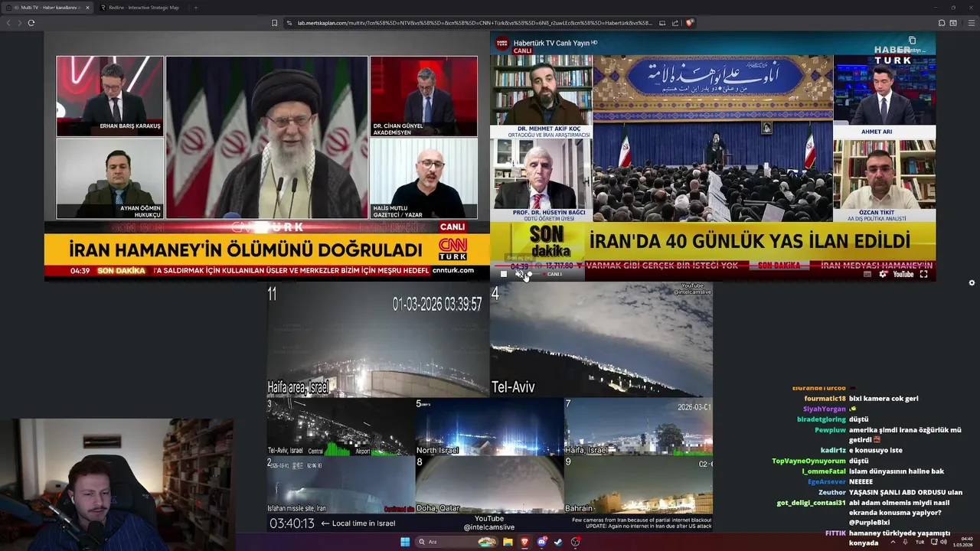Open Windows Start menu
This screenshot has height=551, width=980.
coord(405,542)
